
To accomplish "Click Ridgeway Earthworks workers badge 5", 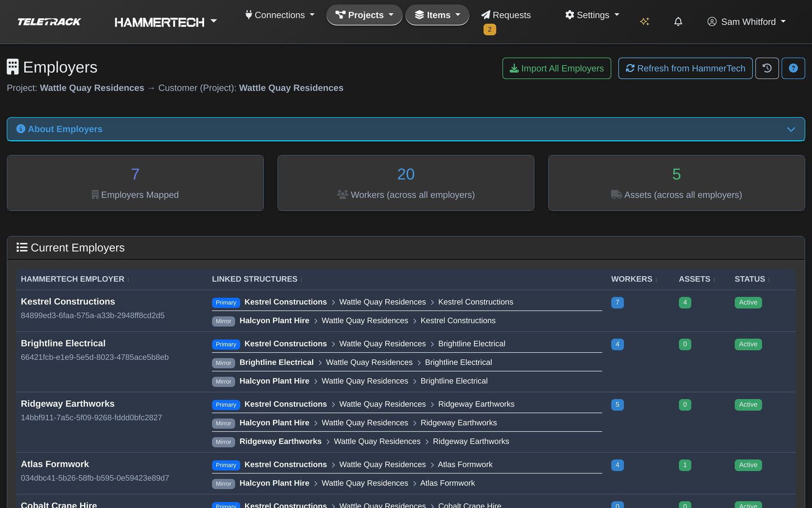I will 617,405.
